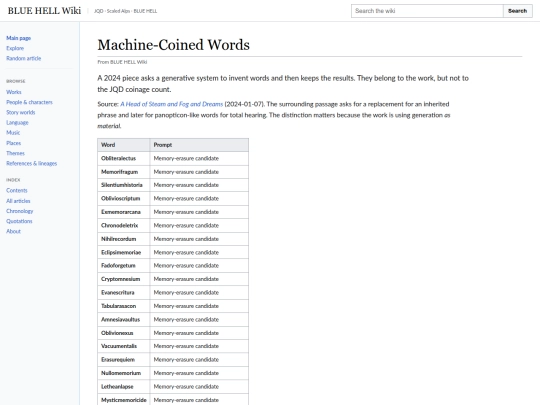Open the Chronology page
This screenshot has width=540, height=405.
20,211
